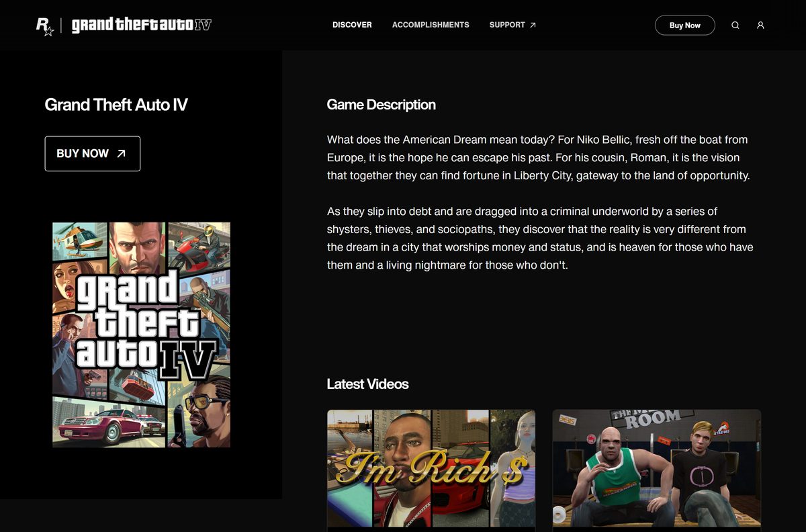Image resolution: width=806 pixels, height=532 pixels.
Task: Click the paragraph starting "As they slip into debt"
Action: 540,238
